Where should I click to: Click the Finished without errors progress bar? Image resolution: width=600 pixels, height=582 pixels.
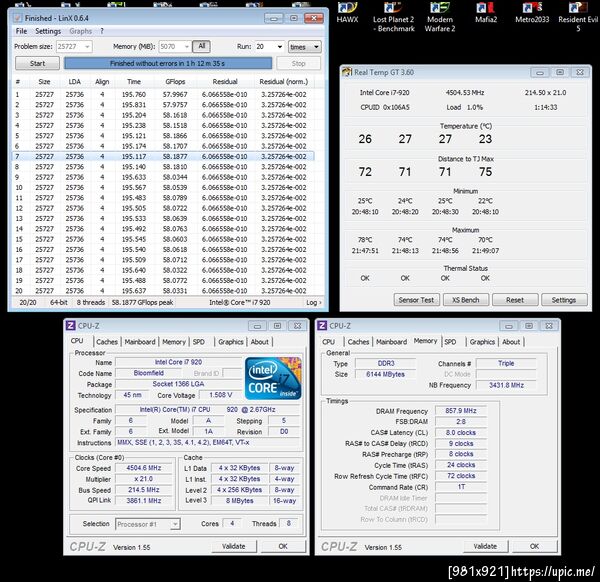tap(168, 63)
